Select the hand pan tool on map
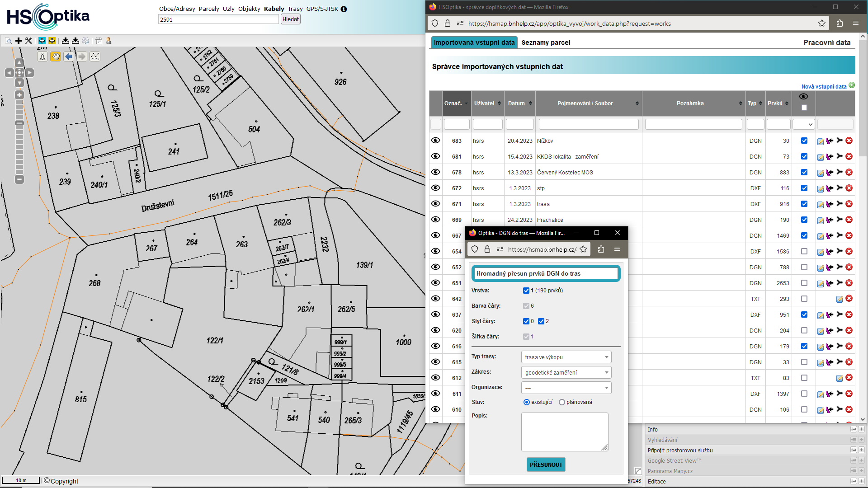 click(56, 56)
